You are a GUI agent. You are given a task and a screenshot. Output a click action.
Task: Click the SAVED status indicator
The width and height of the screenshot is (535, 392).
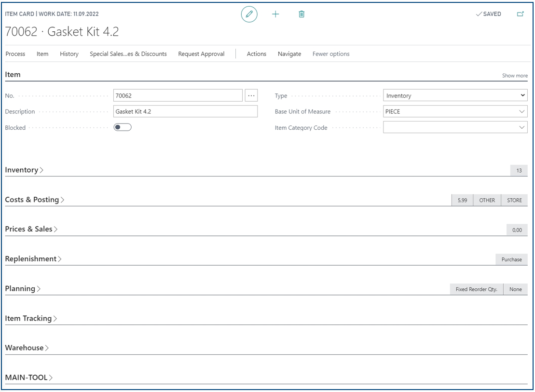489,14
